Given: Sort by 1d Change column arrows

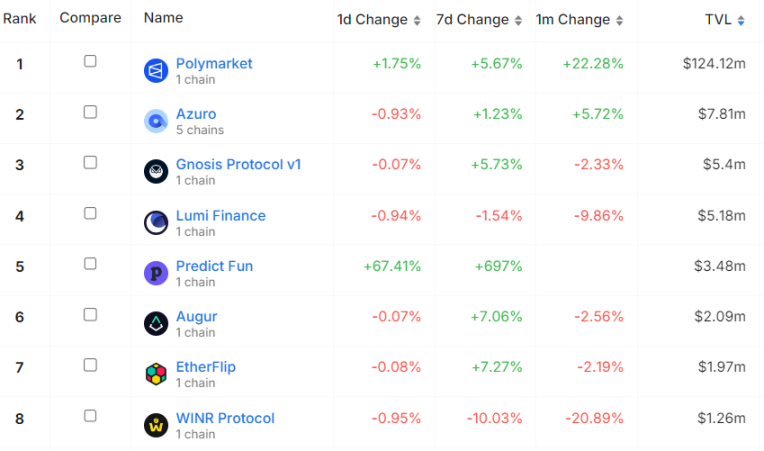Looking at the screenshot, I should (x=417, y=20).
